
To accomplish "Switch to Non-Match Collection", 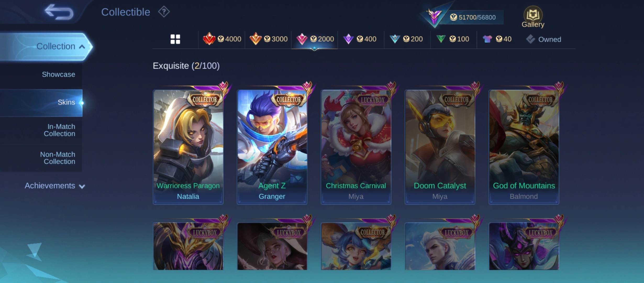I will tap(58, 158).
